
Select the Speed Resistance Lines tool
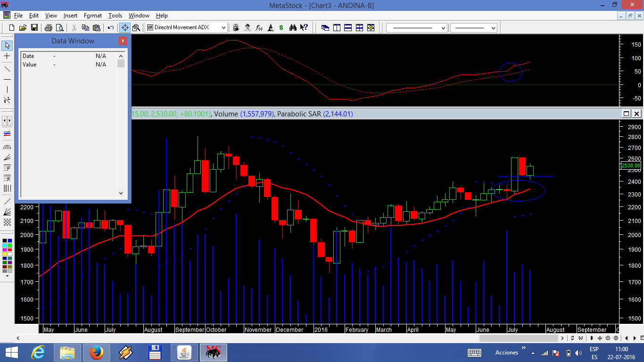click(x=7, y=212)
